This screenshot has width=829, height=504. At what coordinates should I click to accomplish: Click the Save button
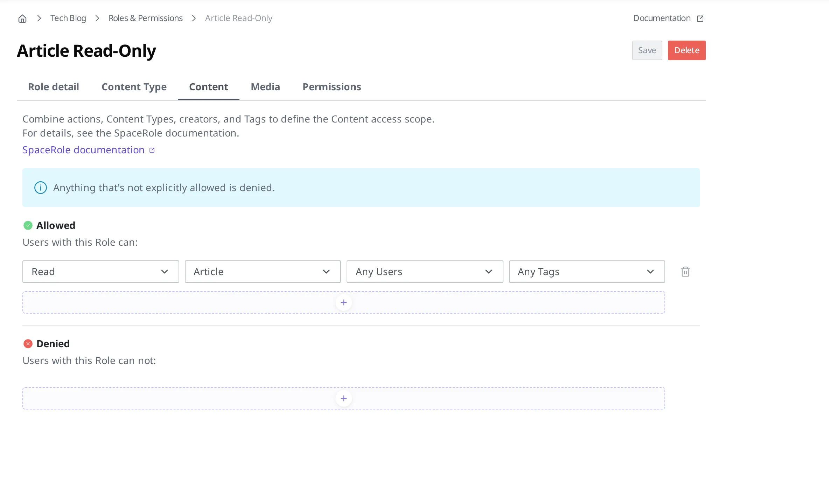point(647,50)
